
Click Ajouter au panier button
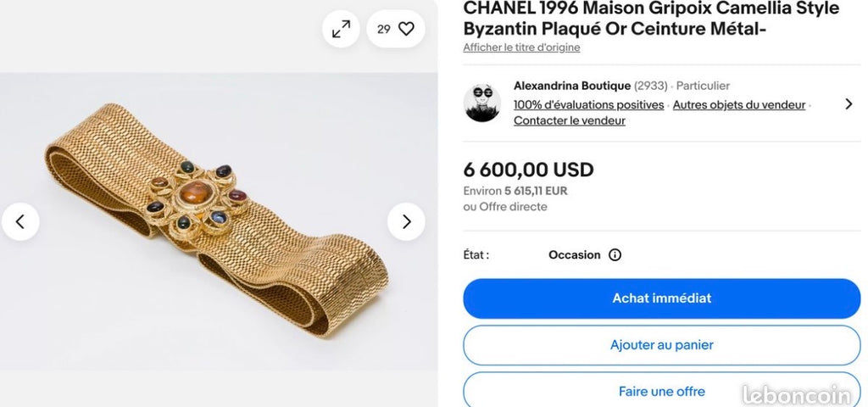pyautogui.click(x=661, y=345)
